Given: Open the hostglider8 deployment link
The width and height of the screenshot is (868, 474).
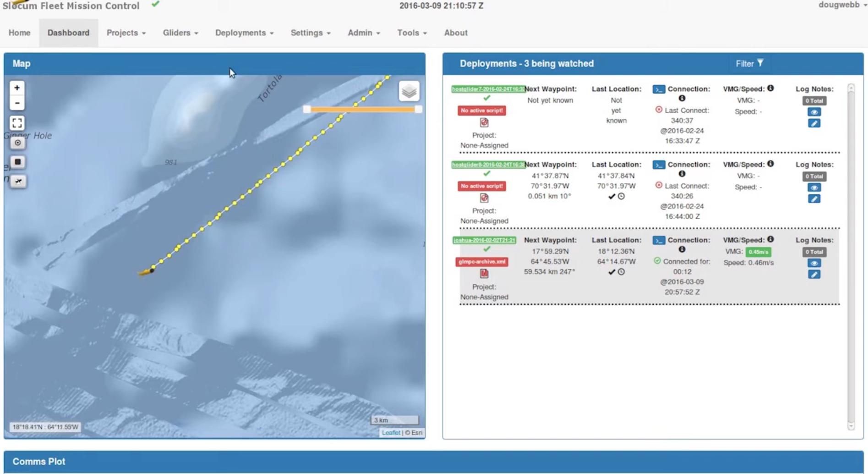Looking at the screenshot, I should click(488, 165).
